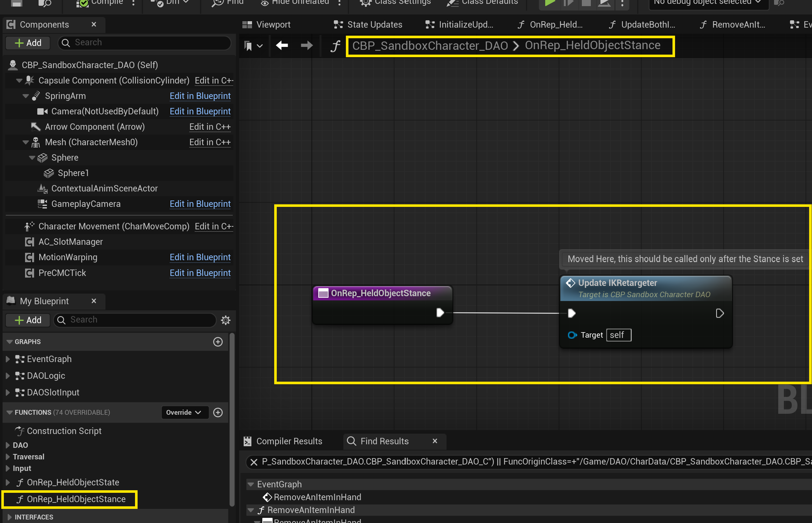Collapse the SpringArm component tree

[x=25, y=96]
